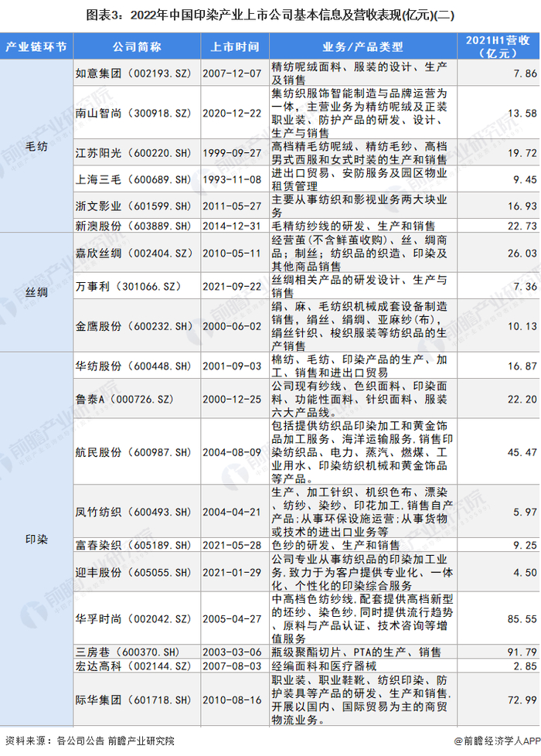Viewport: 541px width, 756px height.
Task: Click listing date 2020-12-22
Action: (232, 114)
